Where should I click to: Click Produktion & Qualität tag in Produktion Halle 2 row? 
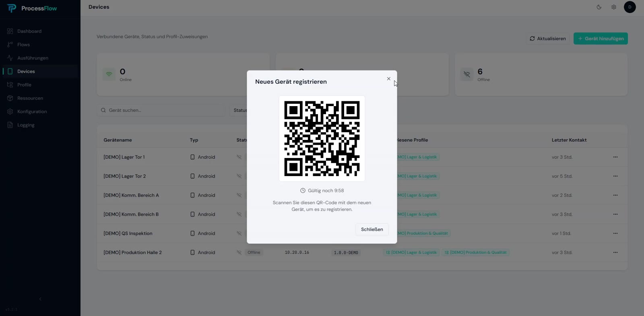tap(476, 252)
